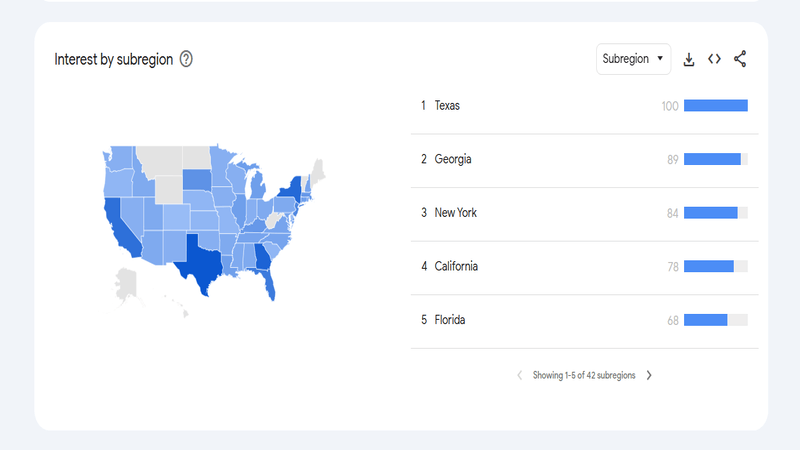Select Florida on the map
The image size is (800, 450).
tap(270, 283)
